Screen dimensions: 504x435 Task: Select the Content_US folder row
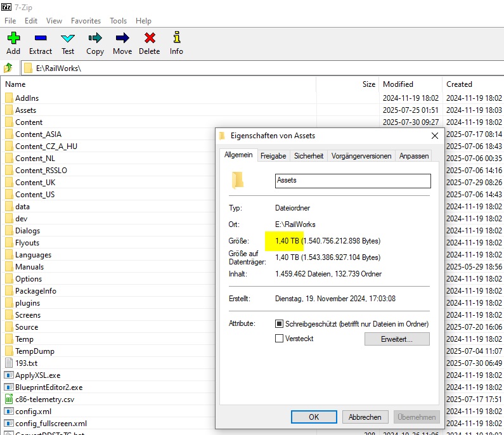point(109,195)
